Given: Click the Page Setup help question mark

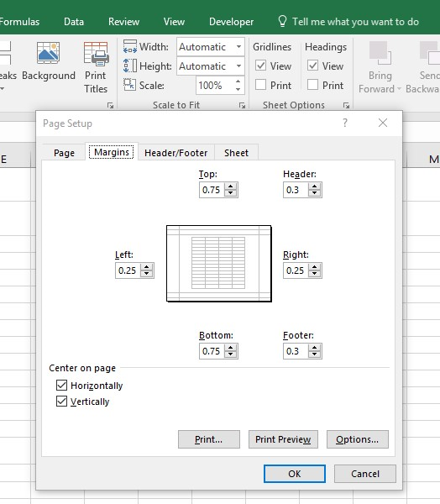Looking at the screenshot, I should tap(345, 123).
